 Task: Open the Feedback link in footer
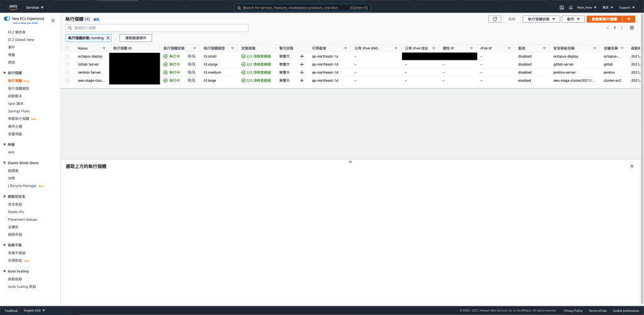click(x=11, y=311)
